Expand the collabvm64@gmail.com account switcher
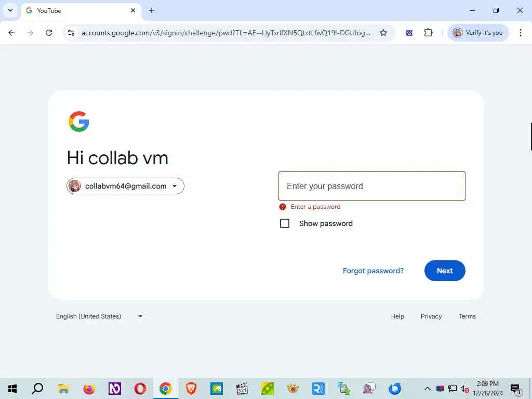This screenshot has height=399, width=532. (x=125, y=186)
